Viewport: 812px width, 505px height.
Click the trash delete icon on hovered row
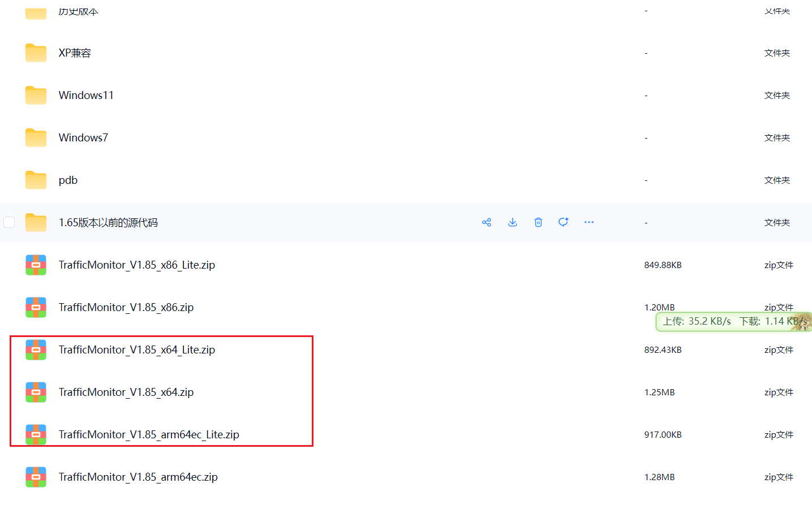538,222
